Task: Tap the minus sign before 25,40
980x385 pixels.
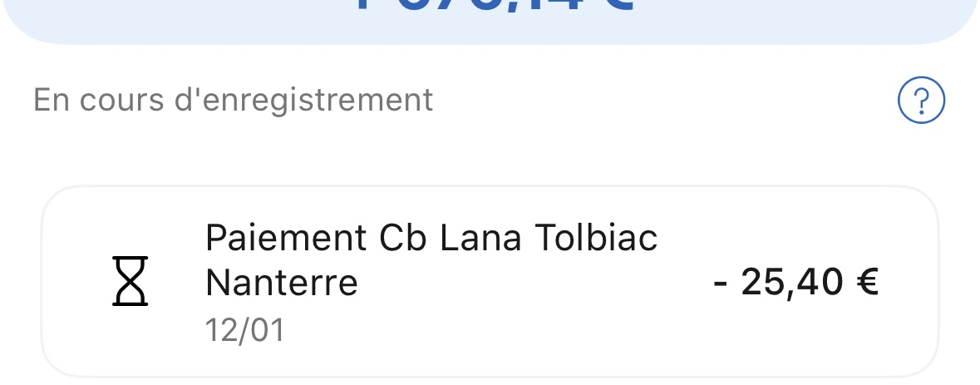Action: point(721,284)
